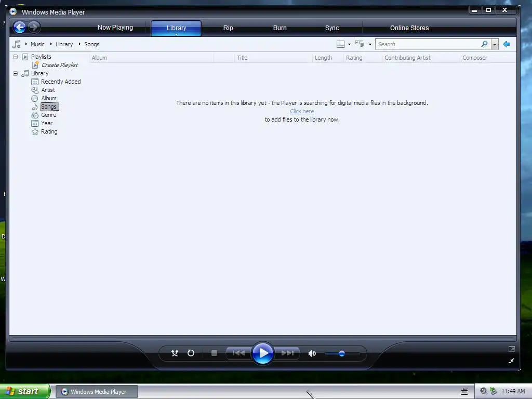Open the Library tab

176,28
